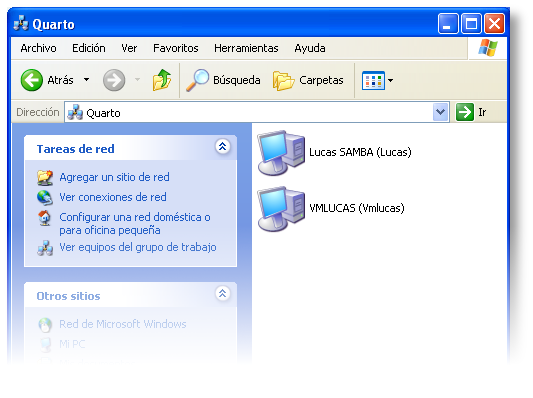The width and height of the screenshot is (533, 398).
Task: Collapse the Otros sitios panel
Action: click(x=223, y=293)
